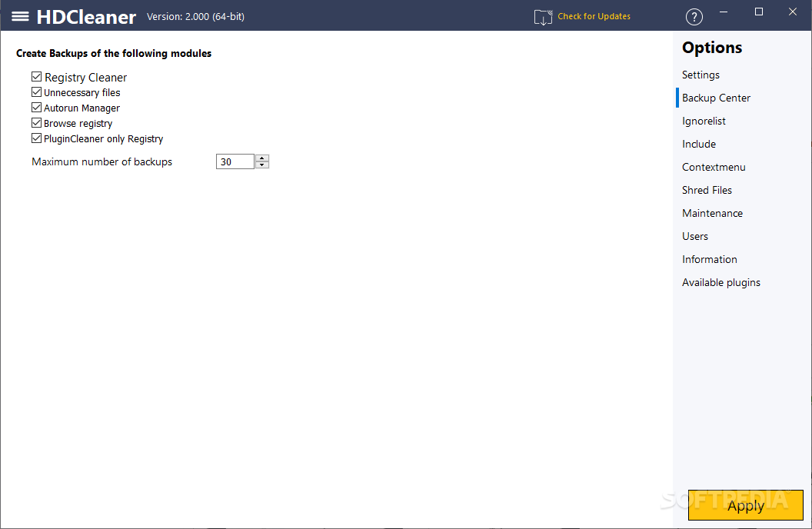Switch to Contextmenu options
Viewport: 812px width, 529px height.
714,167
